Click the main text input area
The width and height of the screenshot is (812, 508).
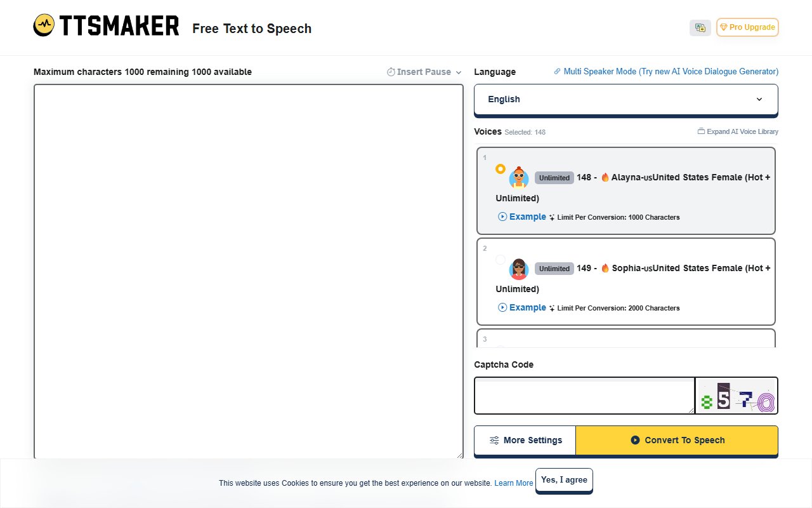click(249, 271)
